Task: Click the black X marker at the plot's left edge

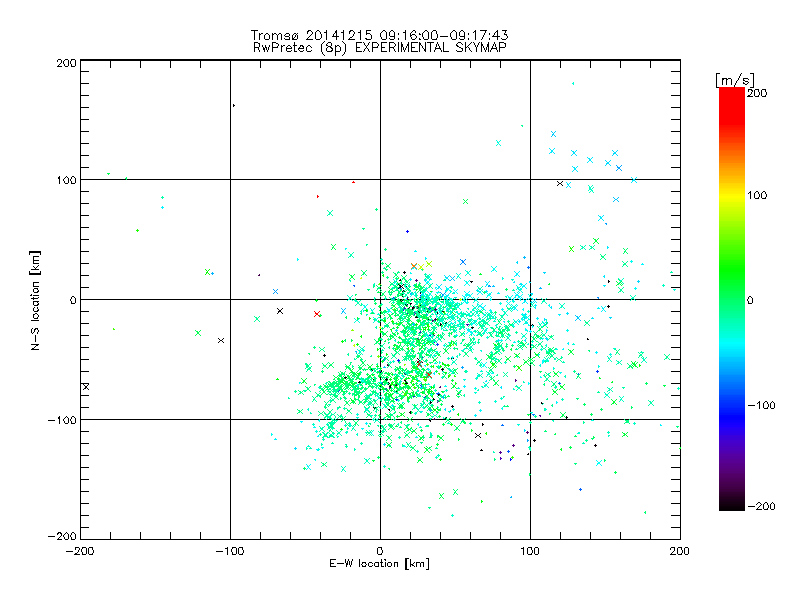Action: (86, 387)
